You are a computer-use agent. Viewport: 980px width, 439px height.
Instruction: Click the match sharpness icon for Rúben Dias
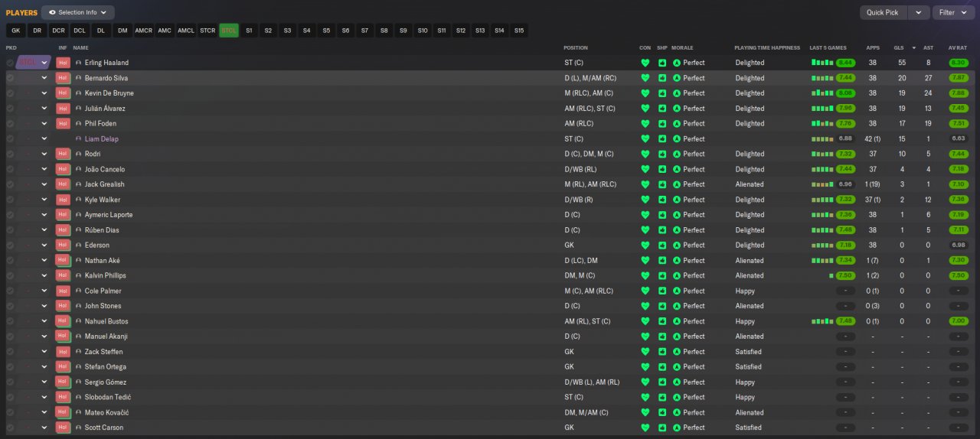pos(662,230)
